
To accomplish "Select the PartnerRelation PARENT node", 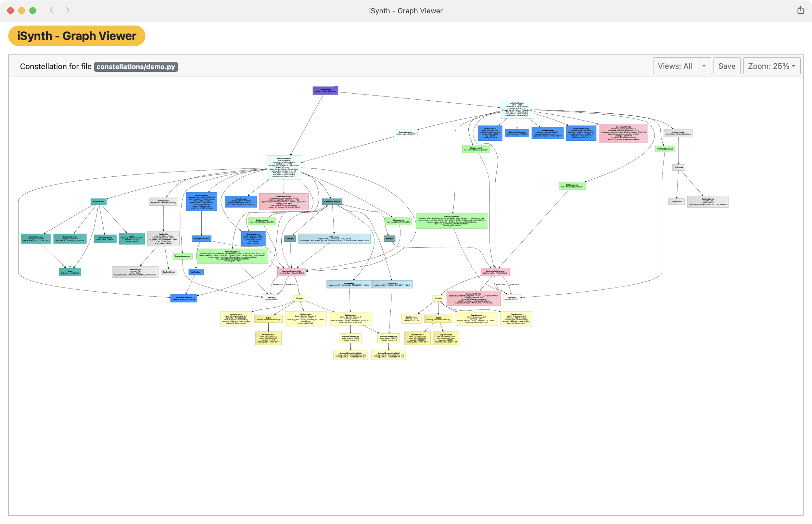I will (405, 133).
